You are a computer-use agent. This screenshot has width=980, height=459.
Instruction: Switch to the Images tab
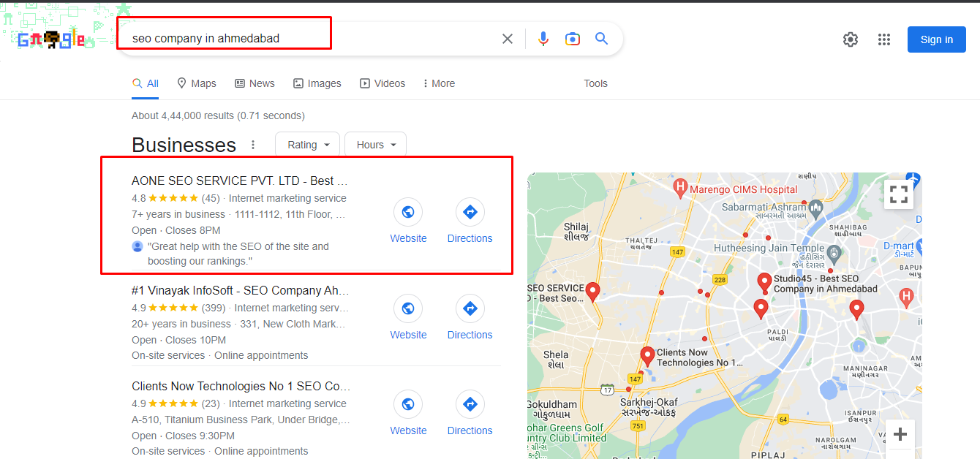click(317, 83)
